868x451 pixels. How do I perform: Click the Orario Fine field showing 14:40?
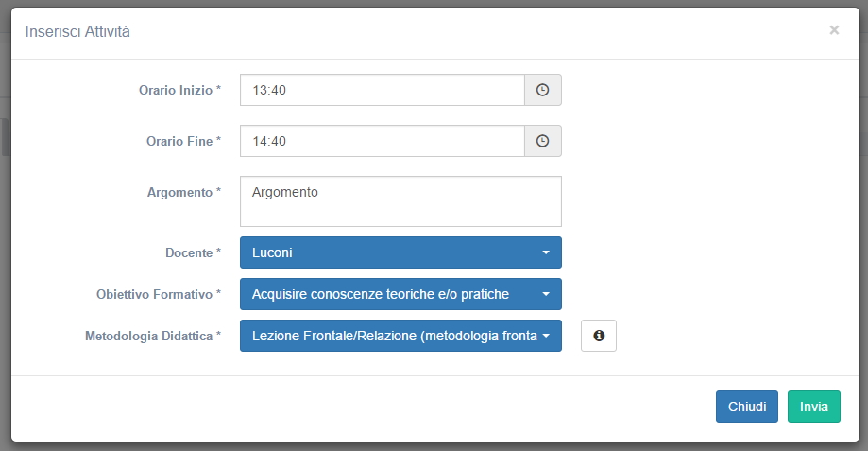point(382,141)
